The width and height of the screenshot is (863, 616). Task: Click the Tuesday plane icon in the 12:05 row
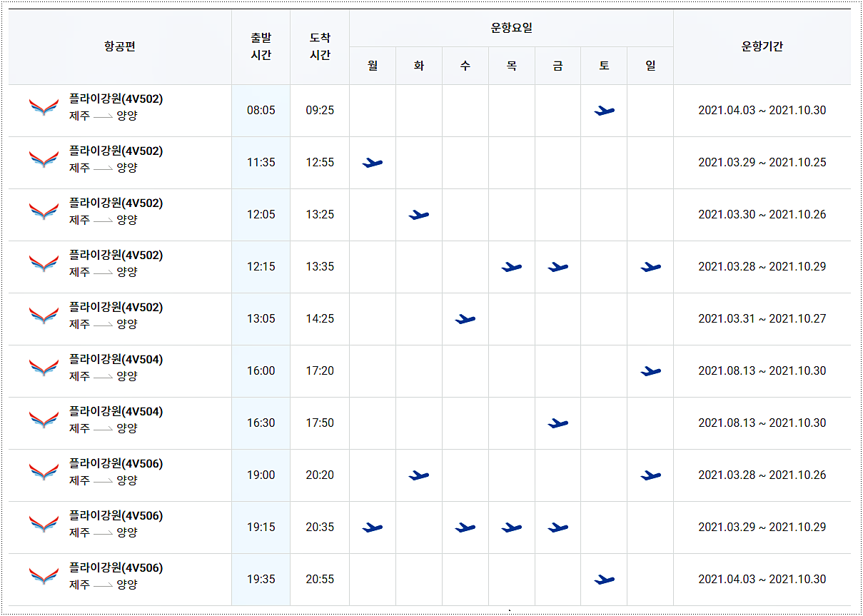[x=419, y=215]
